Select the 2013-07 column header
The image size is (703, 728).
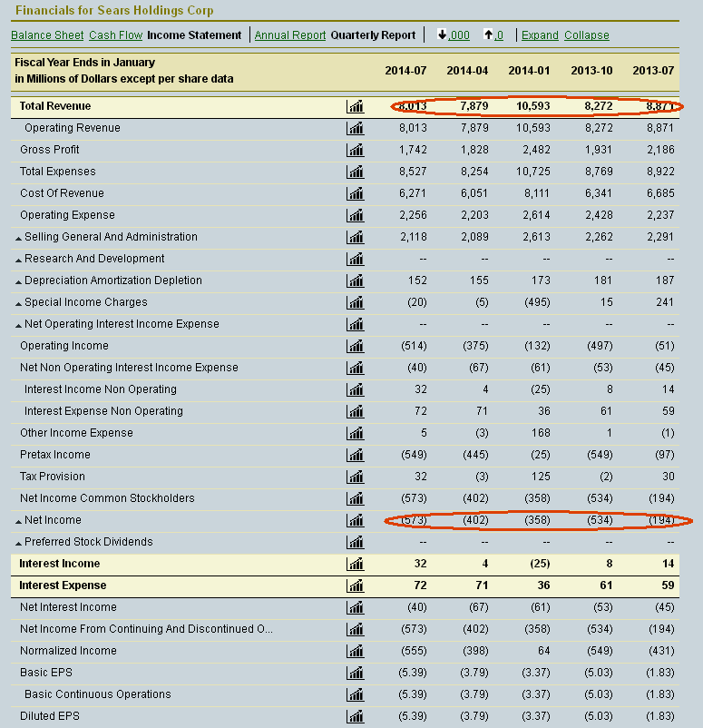tap(653, 71)
